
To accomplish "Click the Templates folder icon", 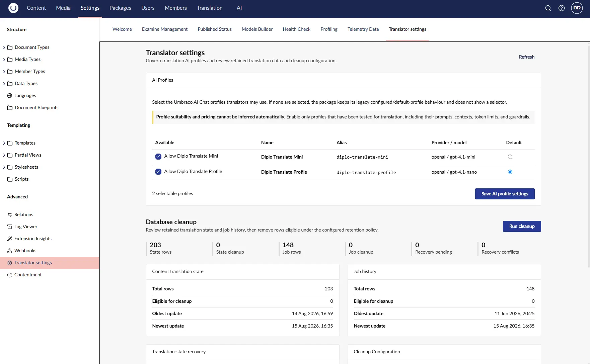I will 10,143.
